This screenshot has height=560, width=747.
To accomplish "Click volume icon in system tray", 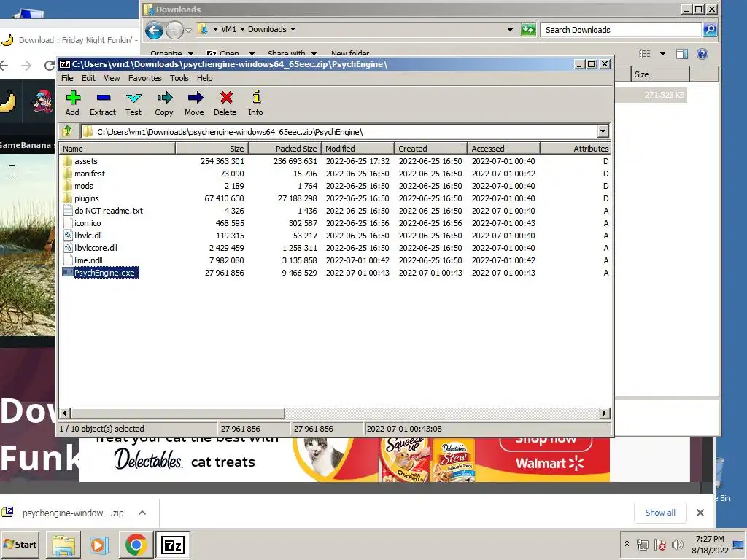I will 677,544.
